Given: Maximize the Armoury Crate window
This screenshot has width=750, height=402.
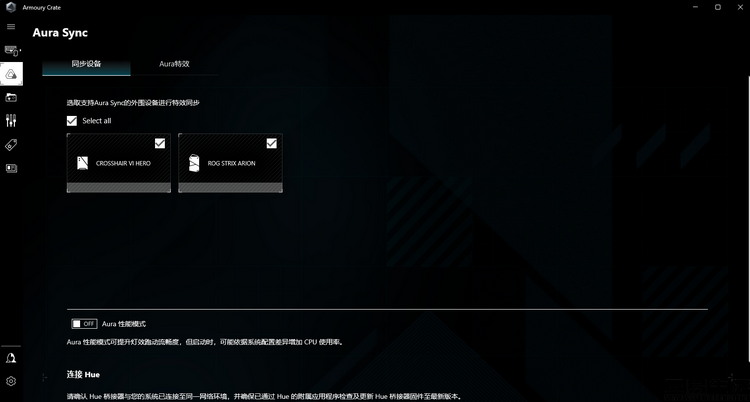Looking at the screenshot, I should click(717, 7).
